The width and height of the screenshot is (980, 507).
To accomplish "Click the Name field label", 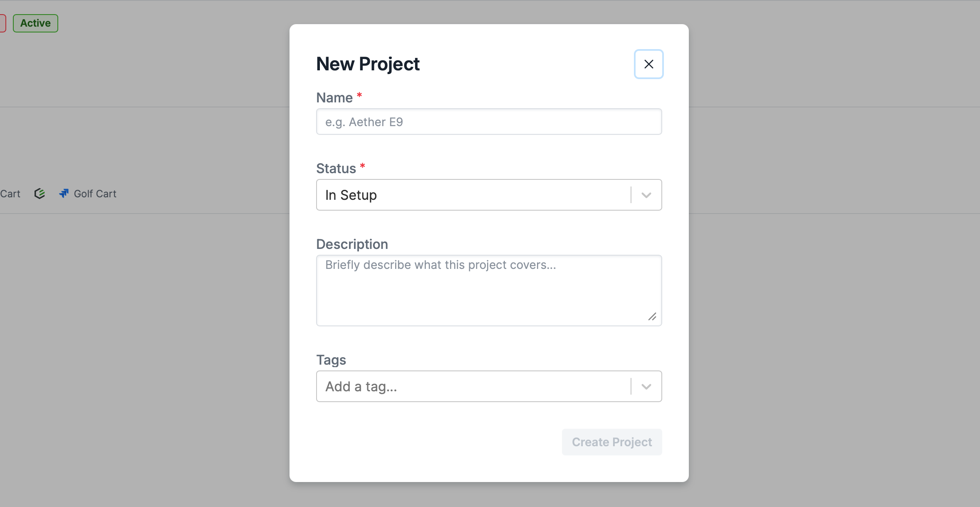I will 334,97.
